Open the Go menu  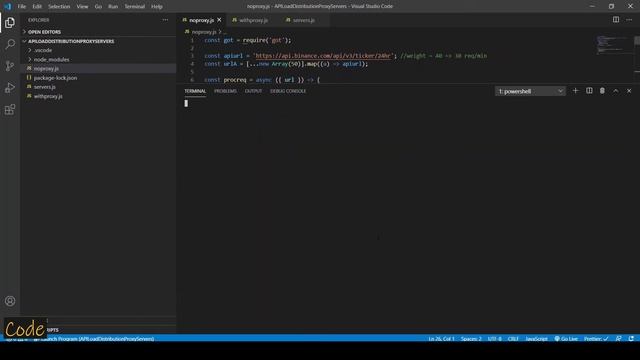pos(98,7)
